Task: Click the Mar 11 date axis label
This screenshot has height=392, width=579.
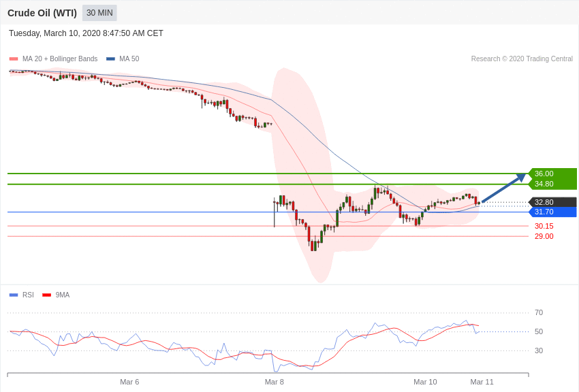Action: click(482, 382)
